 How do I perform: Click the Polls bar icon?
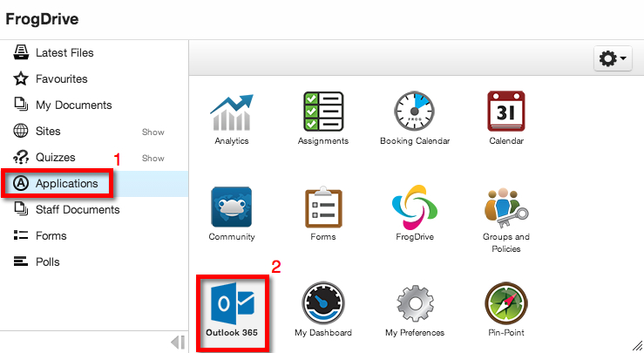point(21,261)
